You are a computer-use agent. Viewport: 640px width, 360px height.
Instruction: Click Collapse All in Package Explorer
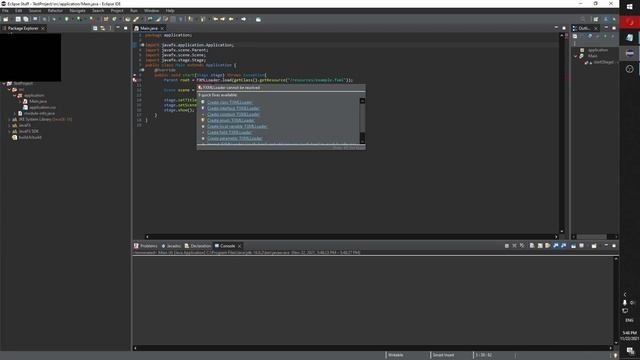pos(95,28)
